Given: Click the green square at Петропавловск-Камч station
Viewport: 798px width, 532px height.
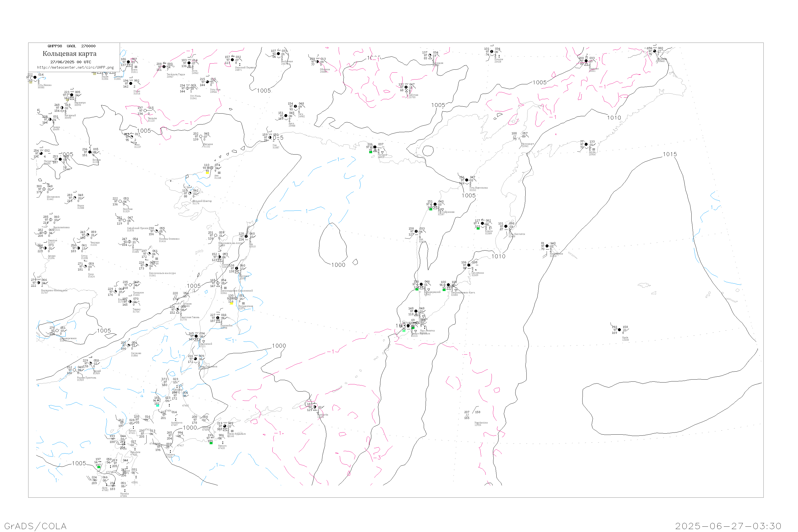Looking at the screenshot, I should tap(444, 290).
